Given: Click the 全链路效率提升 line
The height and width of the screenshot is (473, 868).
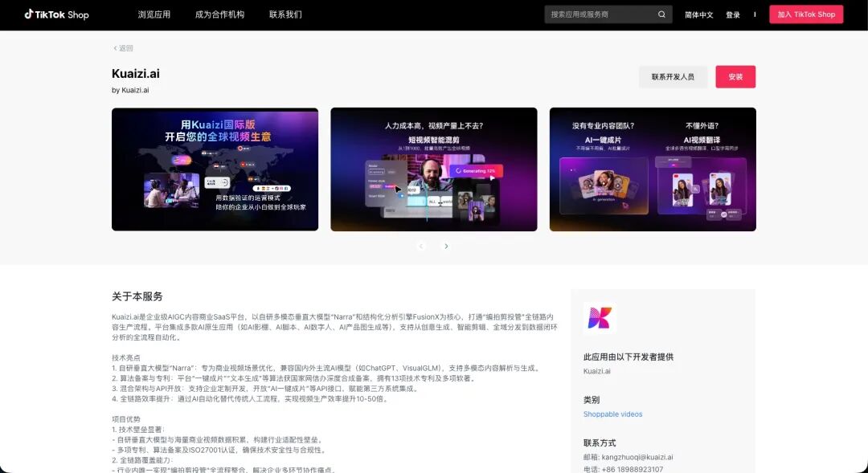Looking at the screenshot, I should (250, 399).
